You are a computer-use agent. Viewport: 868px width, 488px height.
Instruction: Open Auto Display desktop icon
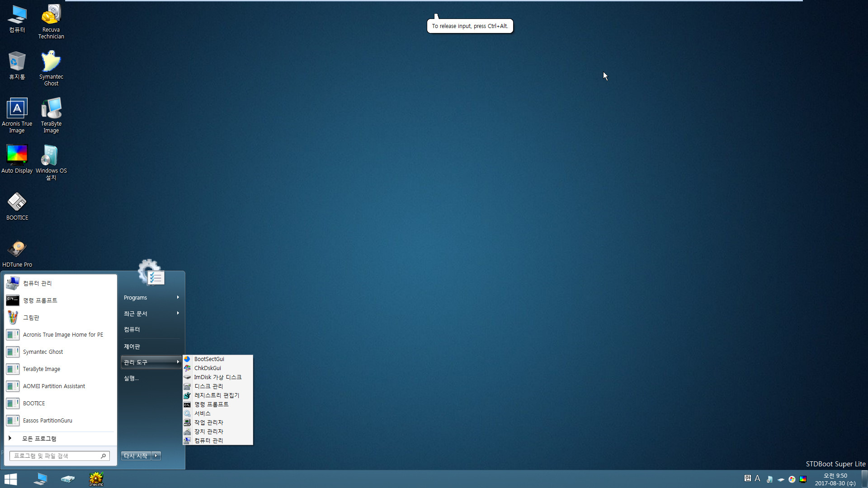tap(17, 159)
